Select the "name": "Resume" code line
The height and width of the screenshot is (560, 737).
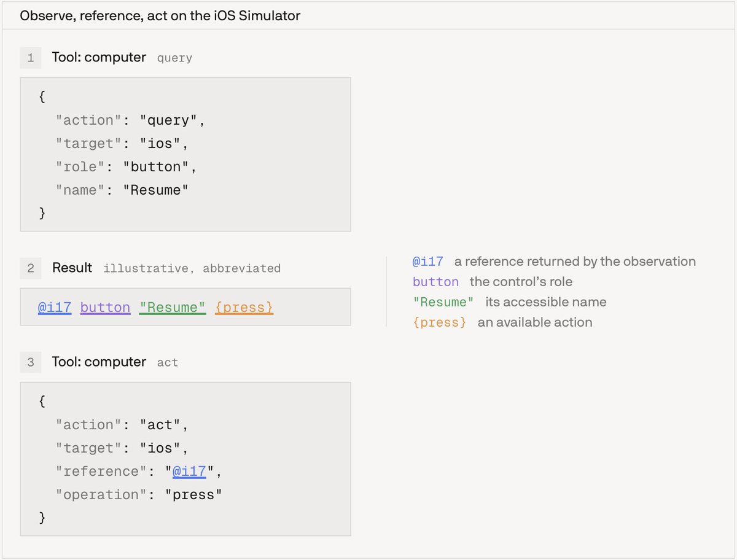(122, 190)
